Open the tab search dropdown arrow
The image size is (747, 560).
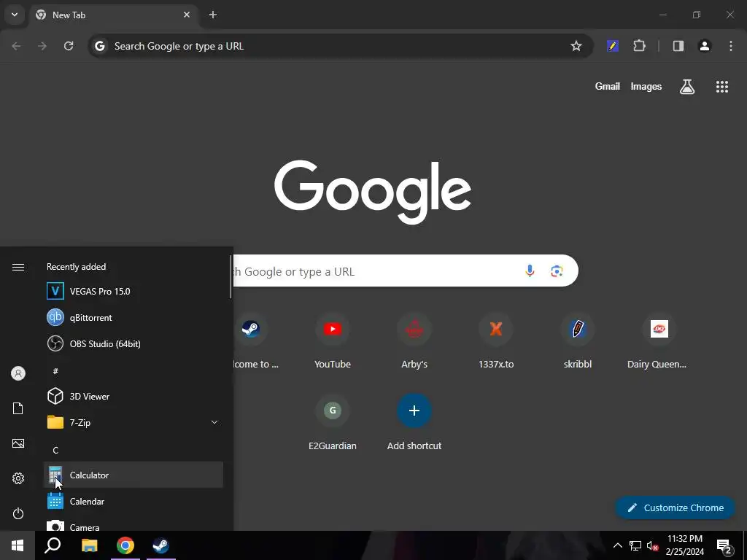pos(15,15)
